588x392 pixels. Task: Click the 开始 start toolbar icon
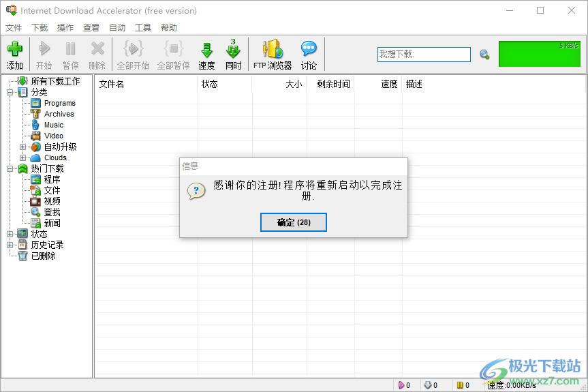[x=44, y=49]
